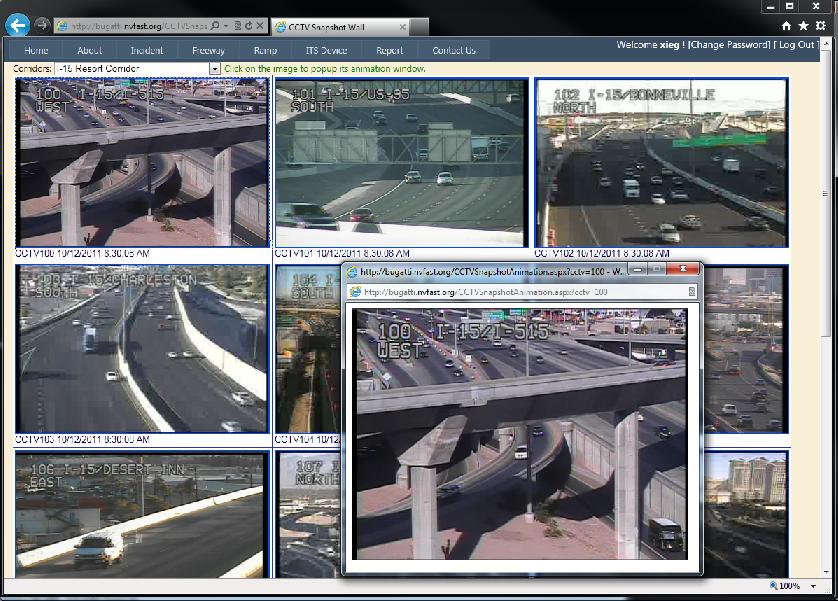This screenshot has height=601, width=838.
Task: Open the About menu item
Action: pos(89,50)
